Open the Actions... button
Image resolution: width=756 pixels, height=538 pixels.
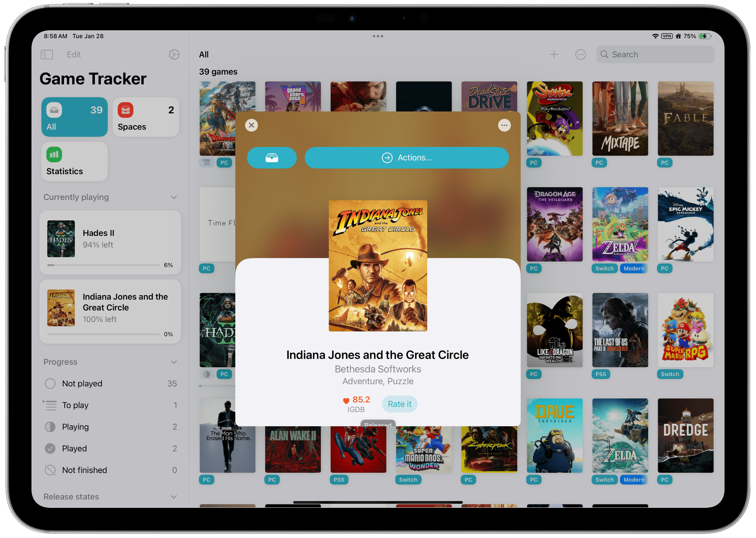406,158
